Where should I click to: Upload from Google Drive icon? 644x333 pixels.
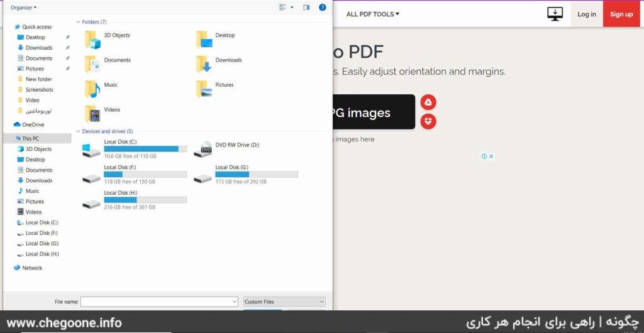428,102
